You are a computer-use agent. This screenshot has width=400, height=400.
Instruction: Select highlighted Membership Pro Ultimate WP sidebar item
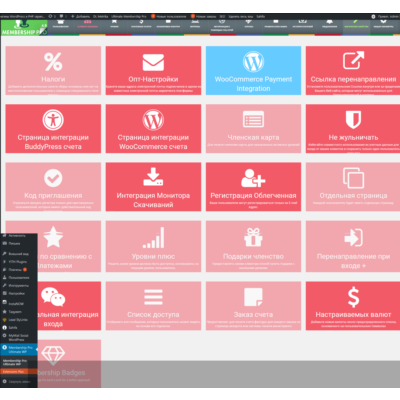tap(19, 349)
